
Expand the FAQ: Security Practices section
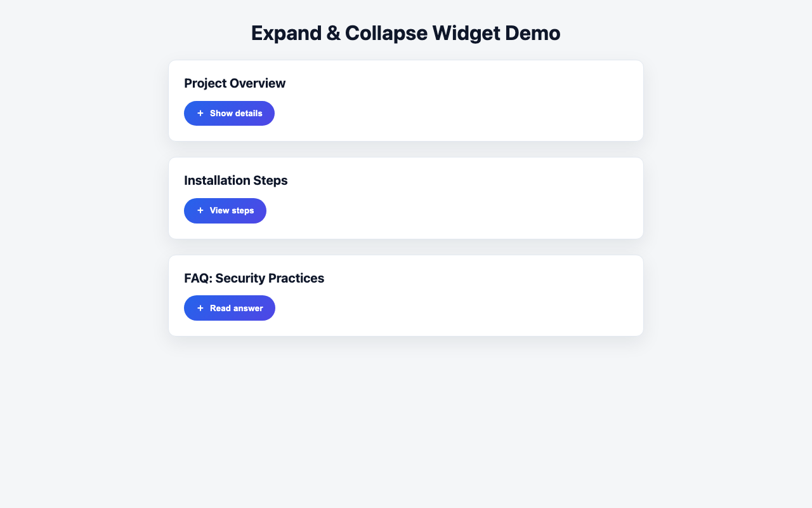pyautogui.click(x=230, y=308)
